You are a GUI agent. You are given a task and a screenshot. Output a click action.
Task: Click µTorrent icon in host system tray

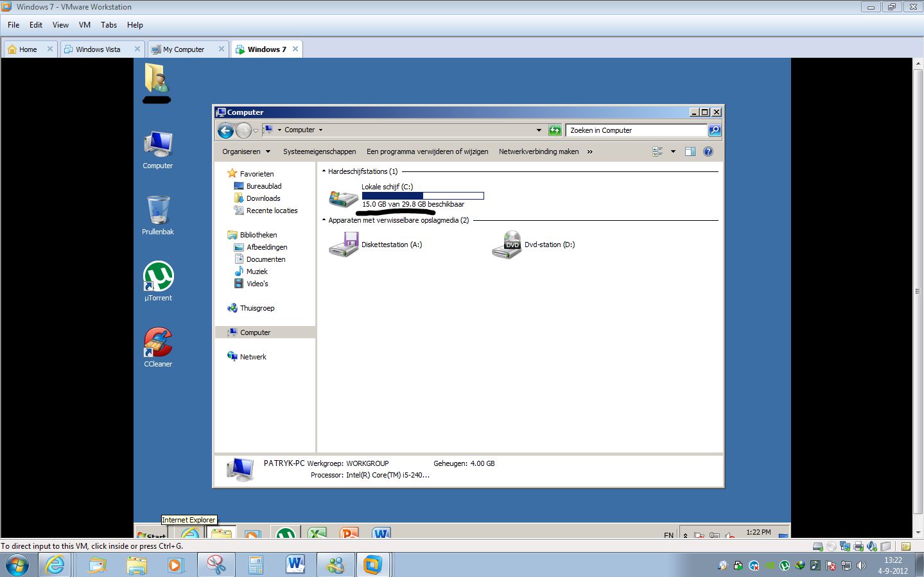pos(785,565)
